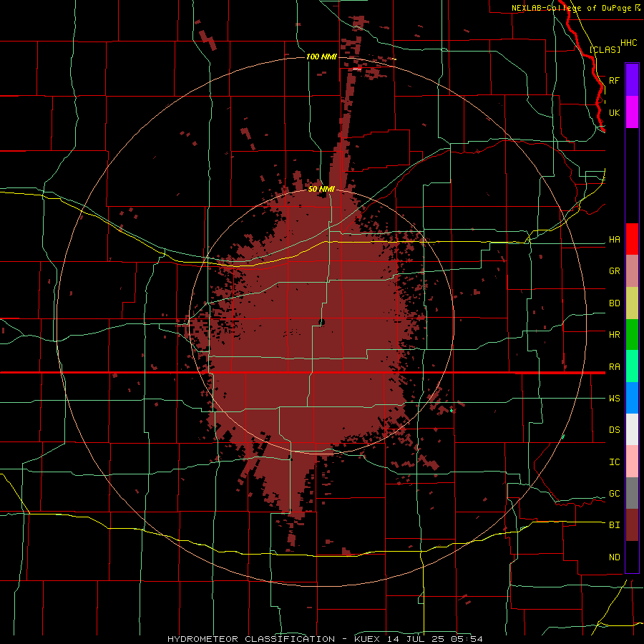Click the ND legend label
Screen dimensions: 644x644
coord(614,557)
